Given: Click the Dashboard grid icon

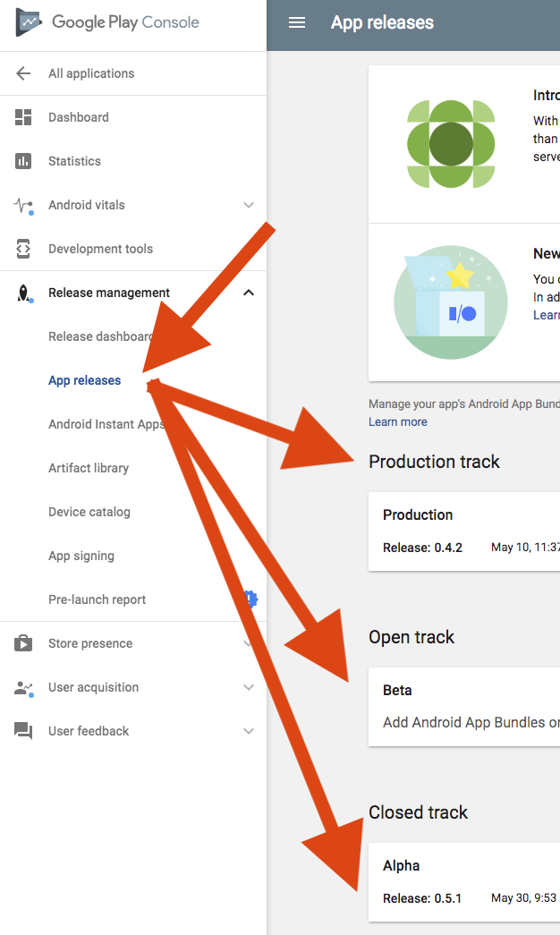Looking at the screenshot, I should [x=23, y=117].
